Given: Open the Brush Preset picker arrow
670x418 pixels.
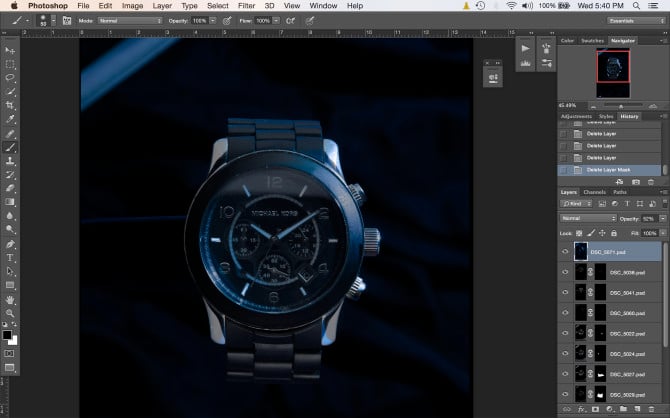Looking at the screenshot, I should coord(53,21).
